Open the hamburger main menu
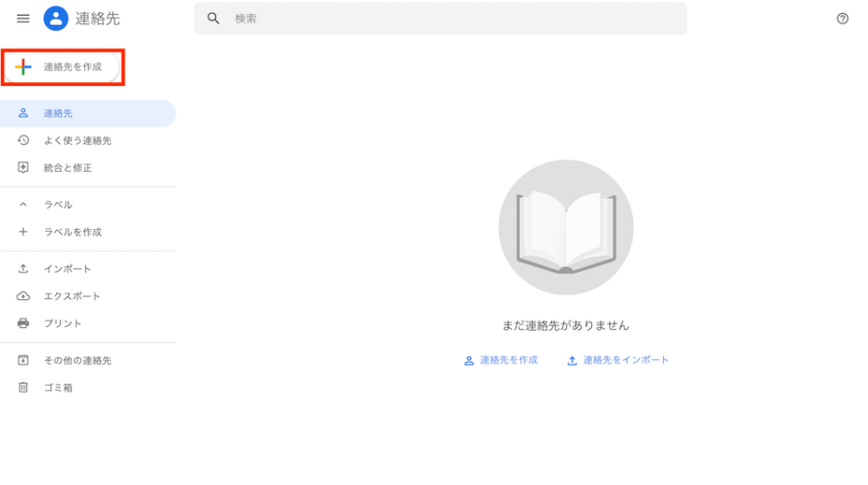 23,18
